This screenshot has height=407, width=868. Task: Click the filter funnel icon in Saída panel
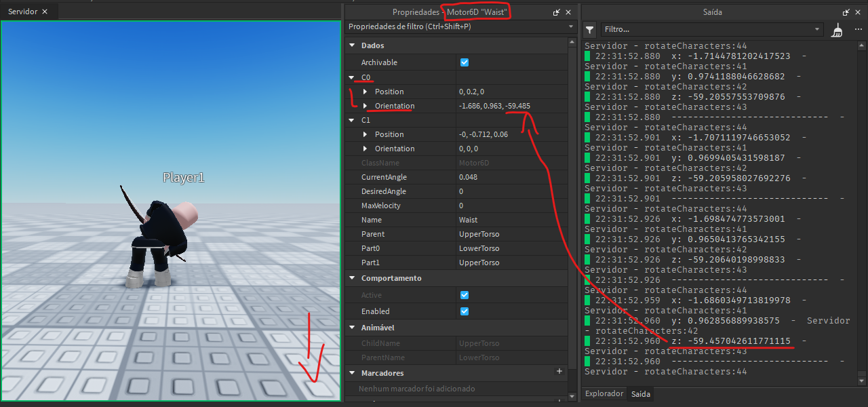pyautogui.click(x=589, y=30)
